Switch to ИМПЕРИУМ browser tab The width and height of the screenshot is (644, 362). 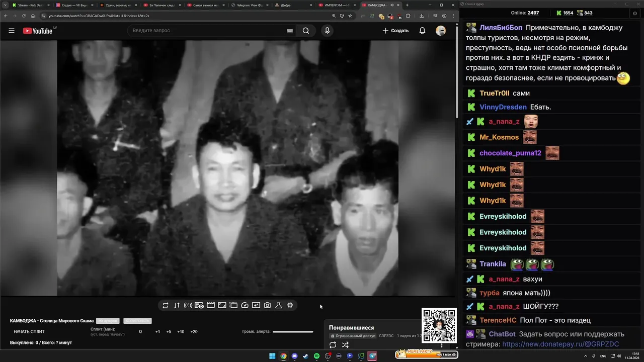(338, 5)
